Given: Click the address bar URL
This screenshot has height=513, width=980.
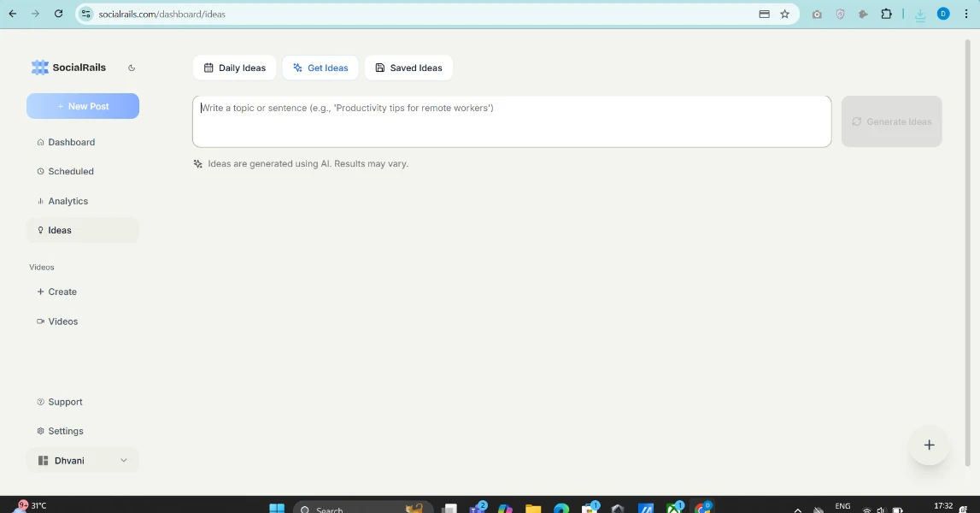Looking at the screenshot, I should pos(161,14).
